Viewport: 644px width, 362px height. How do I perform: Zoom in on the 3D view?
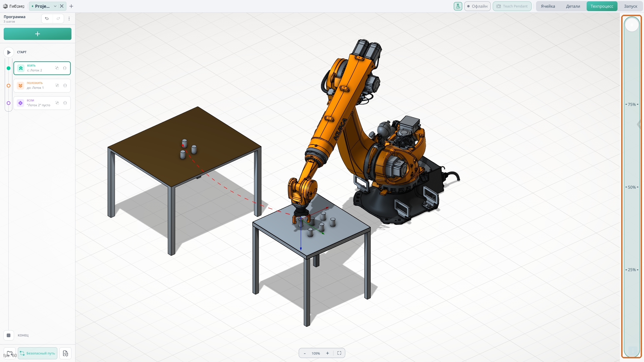pos(327,353)
